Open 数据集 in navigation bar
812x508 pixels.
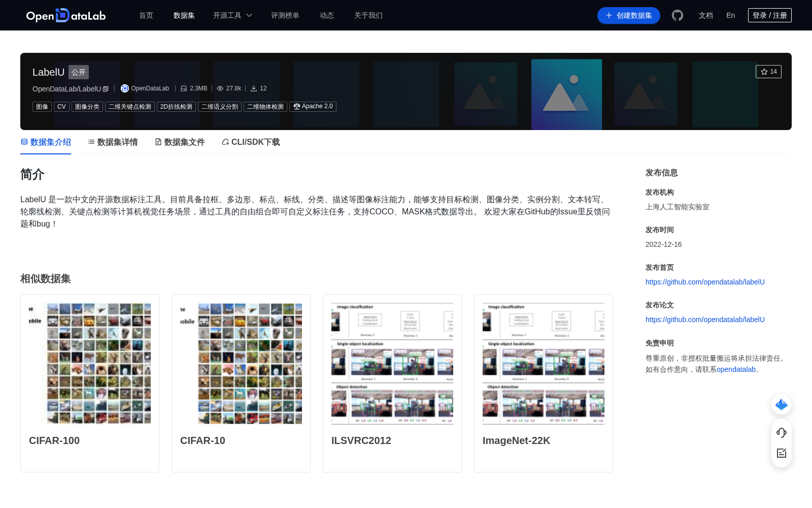(184, 16)
